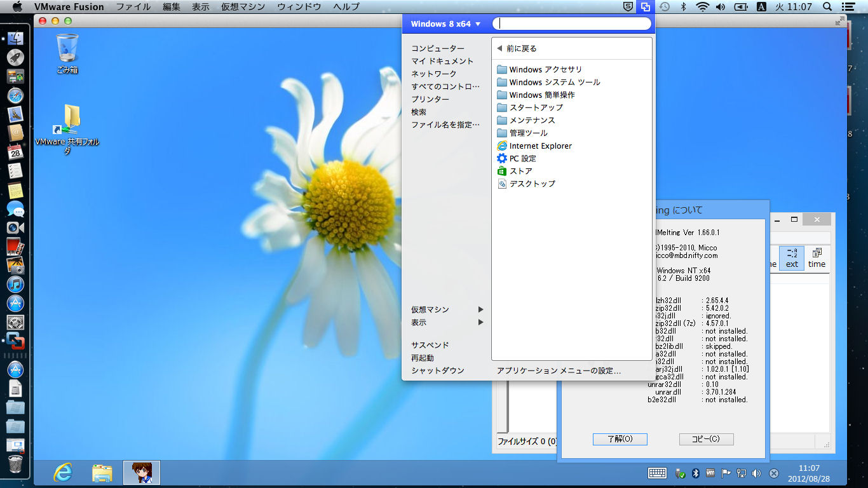The height and width of the screenshot is (488, 868).
Task: Open the VMware Fusion application menu
Action: coord(69,7)
